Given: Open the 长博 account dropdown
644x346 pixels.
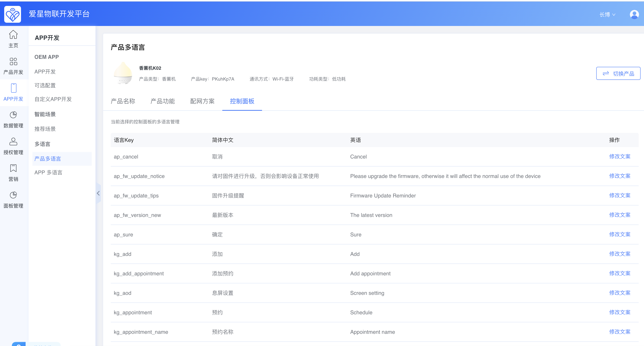Looking at the screenshot, I should [x=608, y=15].
